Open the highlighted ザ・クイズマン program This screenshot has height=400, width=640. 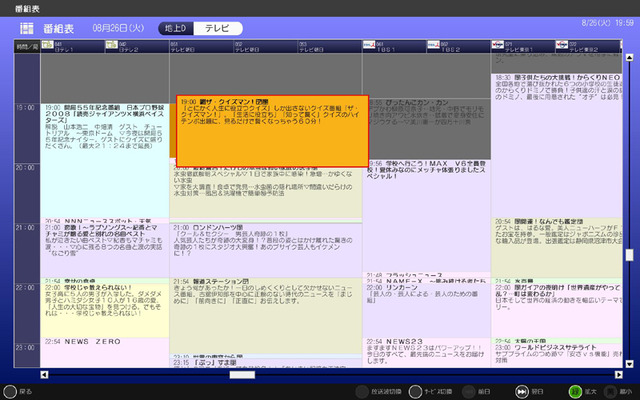[273, 131]
